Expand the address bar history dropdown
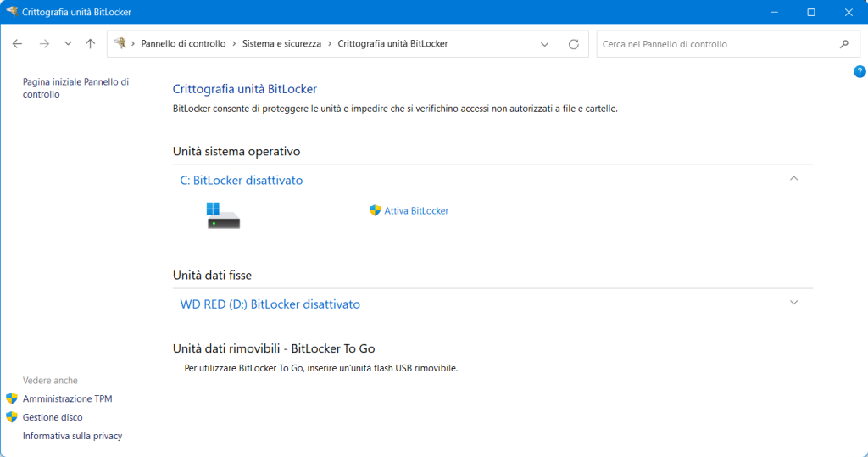The height and width of the screenshot is (457, 868). pos(545,44)
